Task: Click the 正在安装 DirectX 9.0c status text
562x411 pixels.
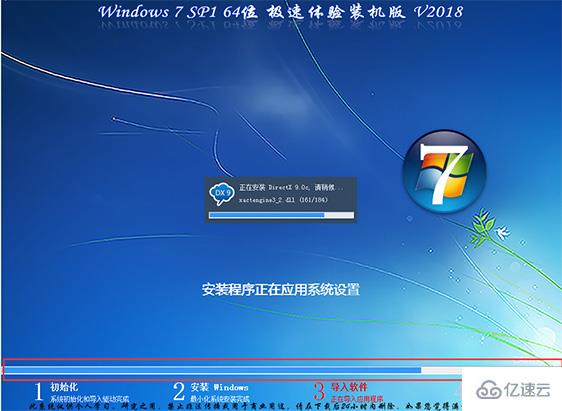Action: [291, 187]
